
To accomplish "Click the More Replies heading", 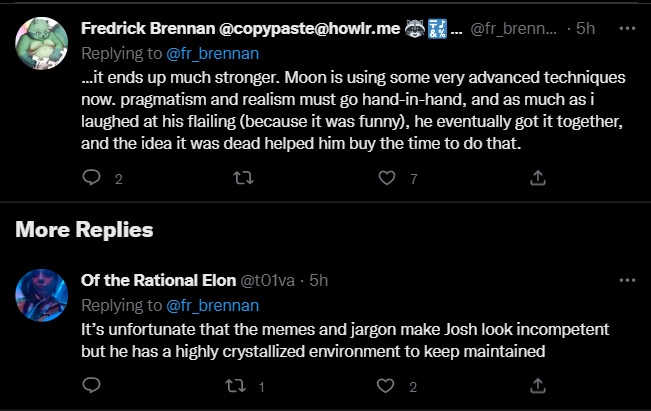I will click(84, 230).
